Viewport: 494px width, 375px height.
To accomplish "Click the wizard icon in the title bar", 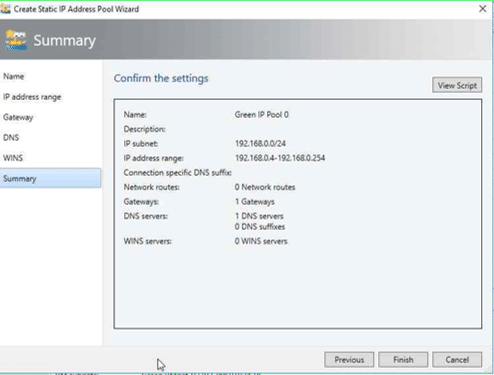I will 6,9.
